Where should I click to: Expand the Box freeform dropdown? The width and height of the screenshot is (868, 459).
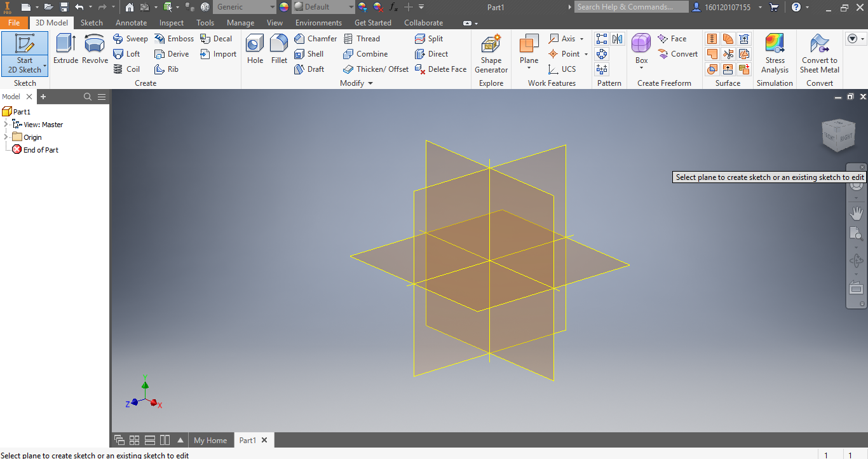641,68
